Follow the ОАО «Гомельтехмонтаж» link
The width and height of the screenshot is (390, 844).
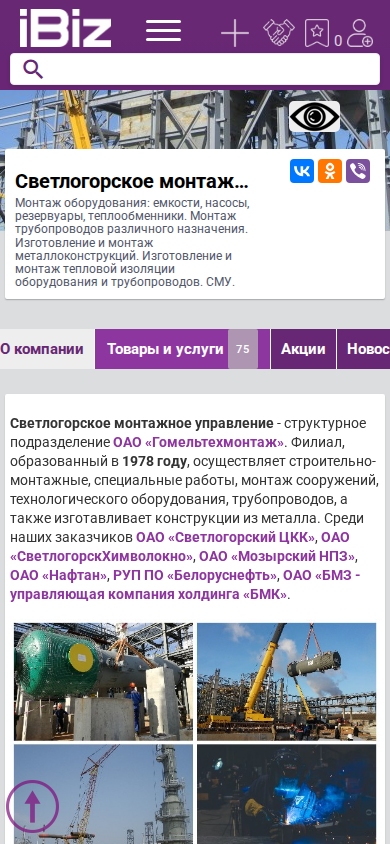point(198,442)
